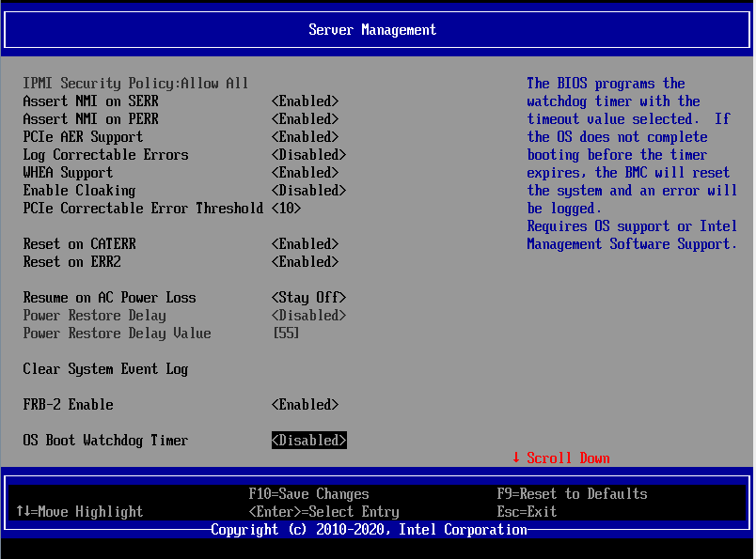The height and width of the screenshot is (559, 756).
Task: Click <Enter>=Select Entry hint
Action: coord(324,512)
